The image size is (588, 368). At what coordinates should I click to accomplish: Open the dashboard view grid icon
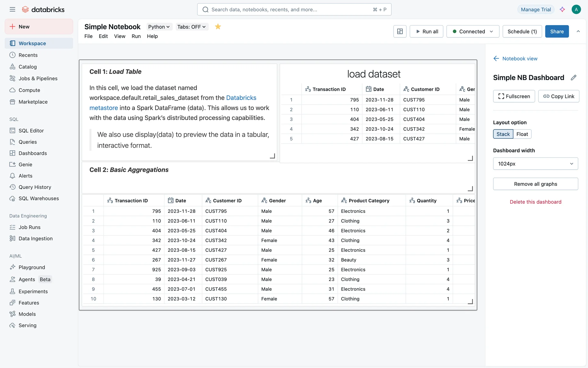click(x=400, y=31)
